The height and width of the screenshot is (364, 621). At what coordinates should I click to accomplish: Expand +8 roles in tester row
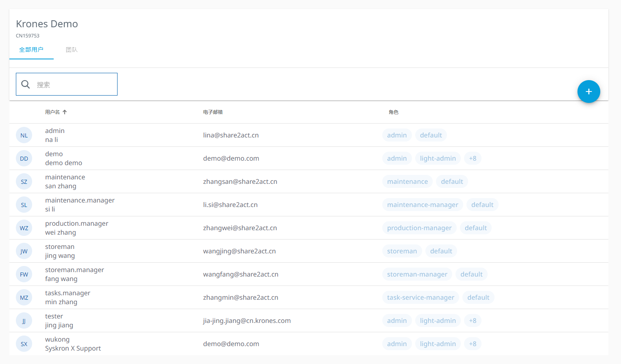[x=473, y=321]
